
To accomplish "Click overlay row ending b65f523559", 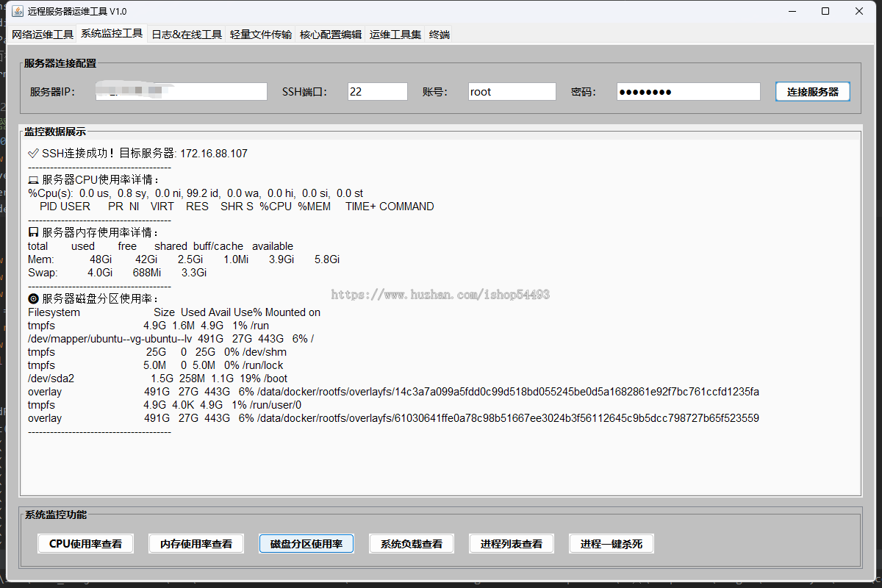I will pyautogui.click(x=394, y=418).
